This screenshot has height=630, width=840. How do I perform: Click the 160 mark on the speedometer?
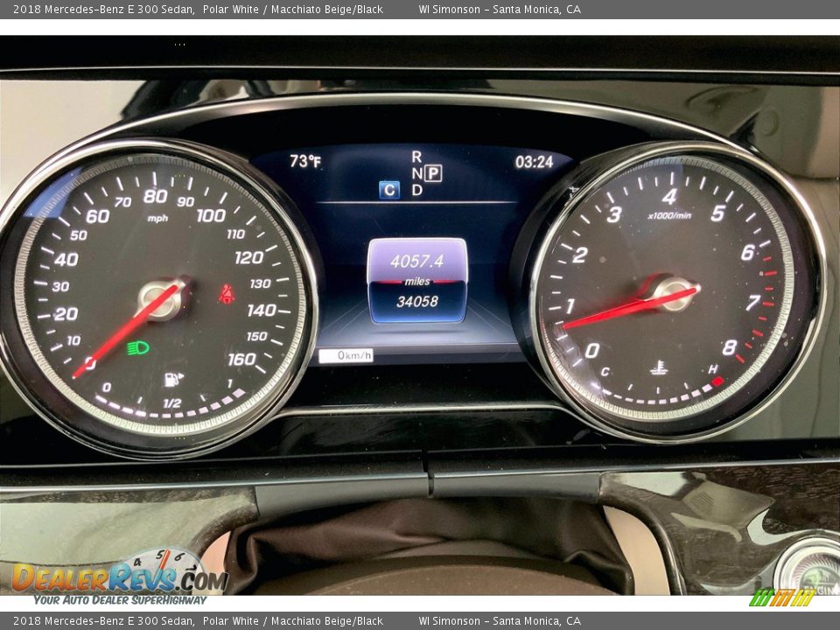[241, 359]
